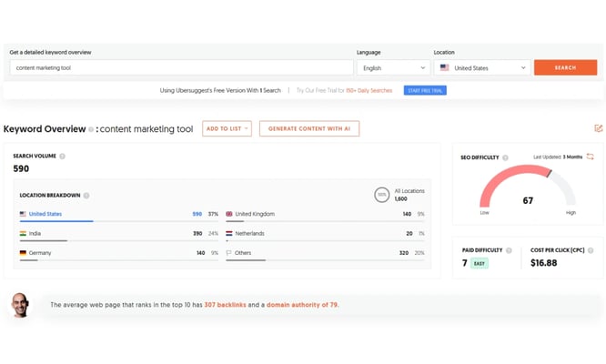606x364 pixels.
Task: Click the Germany location label
Action: (x=40, y=253)
